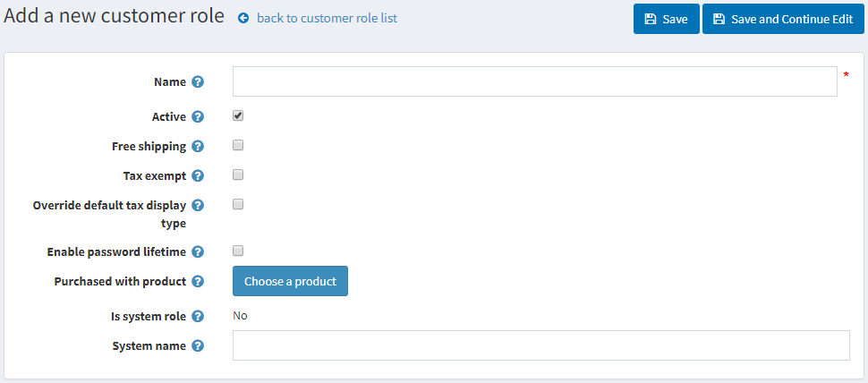The width and height of the screenshot is (868, 383).
Task: Enable the Free shipping checkbox
Action: [x=238, y=145]
